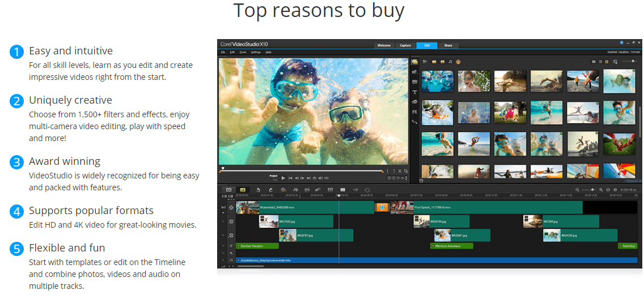Expand the track options arrow under video track
The height and width of the screenshot is (303, 644).
pos(223,213)
